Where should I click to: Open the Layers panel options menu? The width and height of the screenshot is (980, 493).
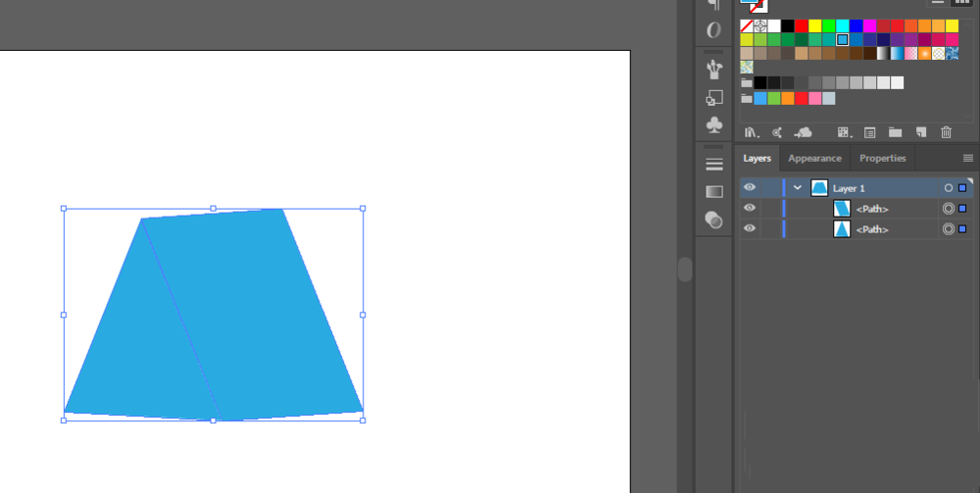(x=968, y=159)
